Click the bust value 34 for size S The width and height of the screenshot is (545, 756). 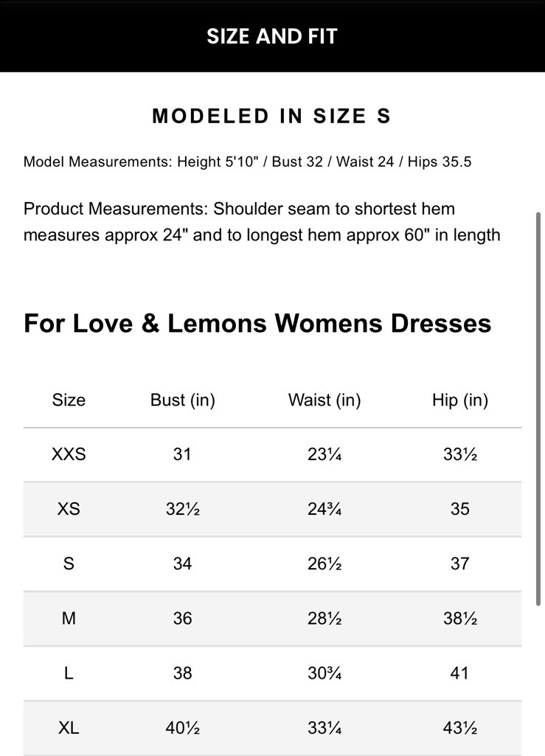182,563
